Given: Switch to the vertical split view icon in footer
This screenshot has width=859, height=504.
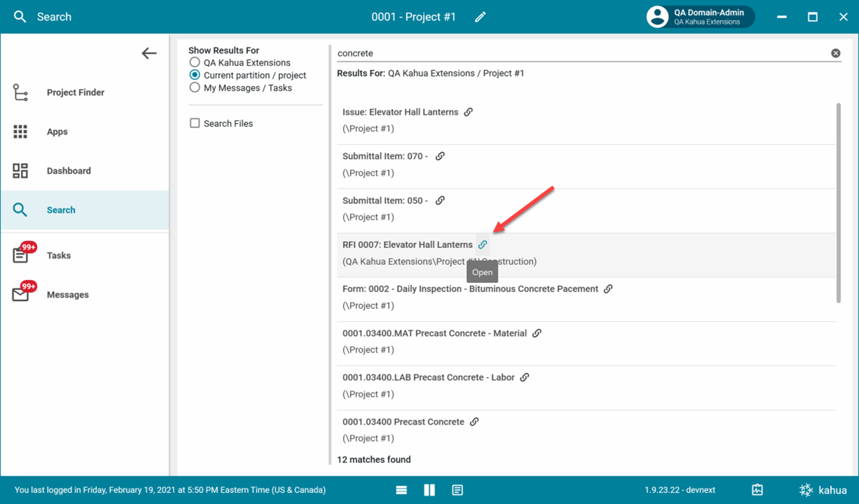Looking at the screenshot, I should click(429, 490).
